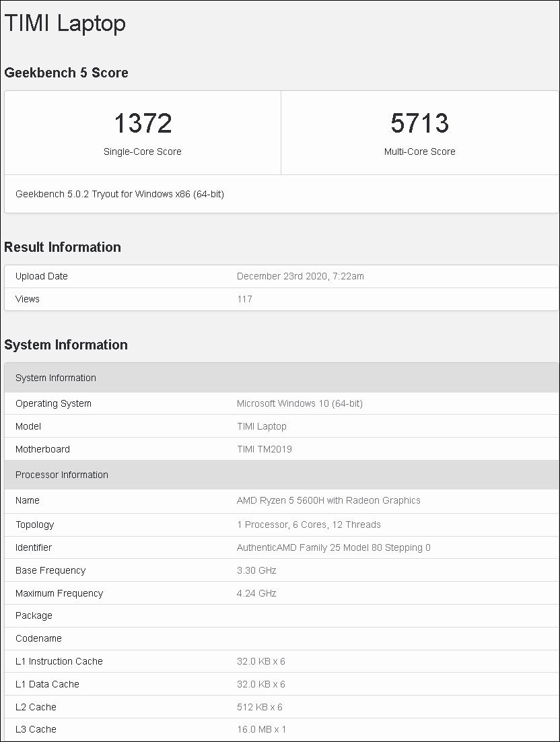This screenshot has width=560, height=742.
Task: Click the Result Information heading
Action: point(63,247)
